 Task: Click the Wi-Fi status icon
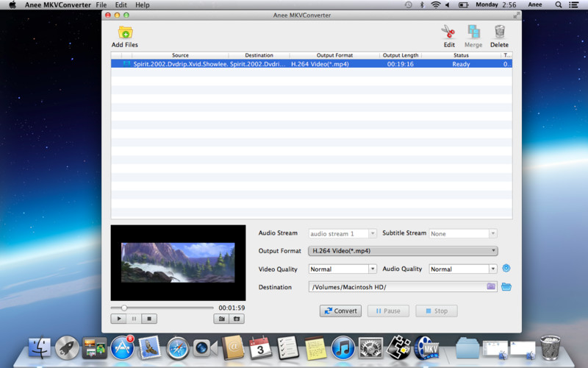(435, 5)
